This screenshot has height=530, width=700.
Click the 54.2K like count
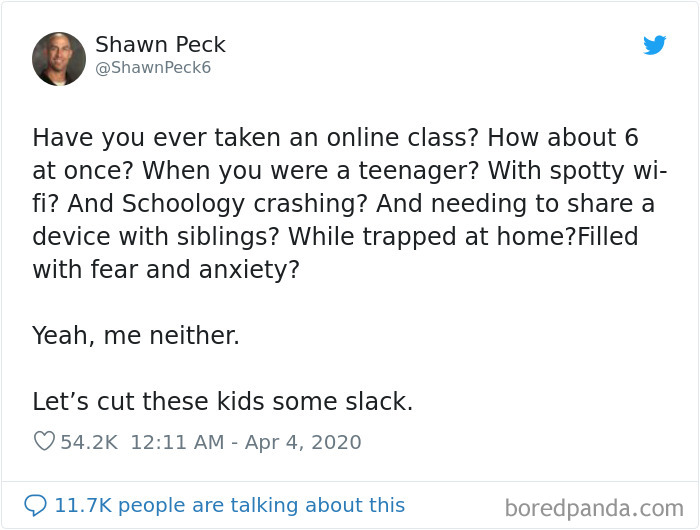point(89,442)
